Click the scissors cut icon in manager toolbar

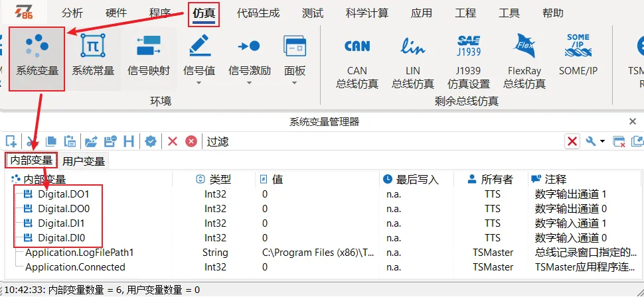click(32, 141)
